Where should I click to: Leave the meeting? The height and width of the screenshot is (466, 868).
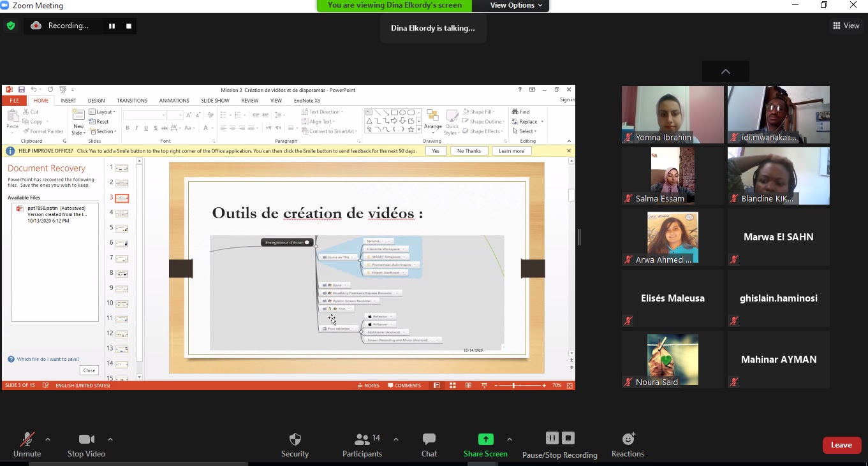click(841, 445)
